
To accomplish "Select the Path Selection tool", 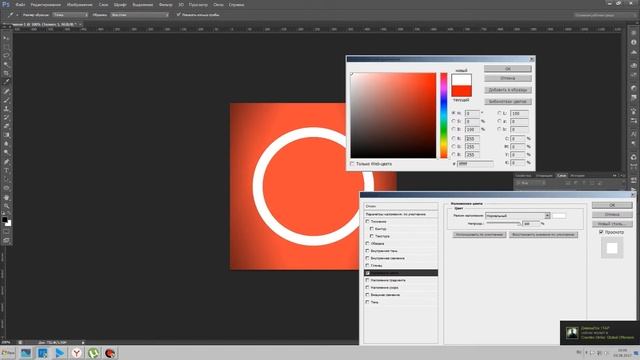I will coord(6,179).
